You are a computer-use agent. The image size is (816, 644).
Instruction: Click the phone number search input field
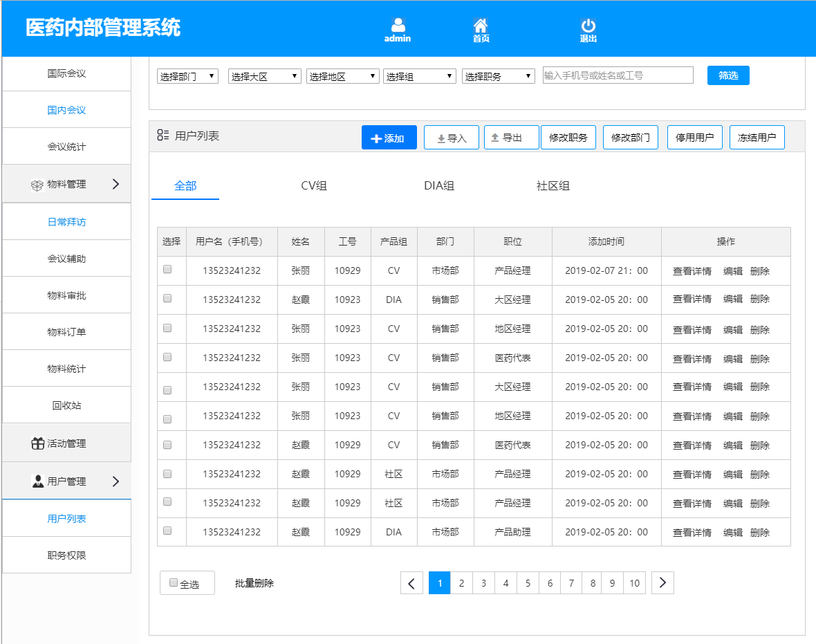click(618, 75)
